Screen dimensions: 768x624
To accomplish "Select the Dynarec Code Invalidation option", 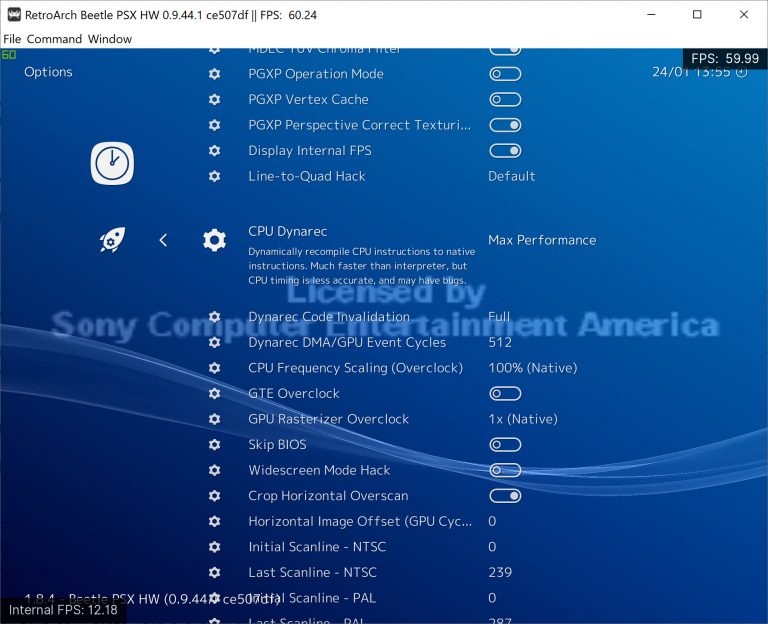I will pos(329,317).
